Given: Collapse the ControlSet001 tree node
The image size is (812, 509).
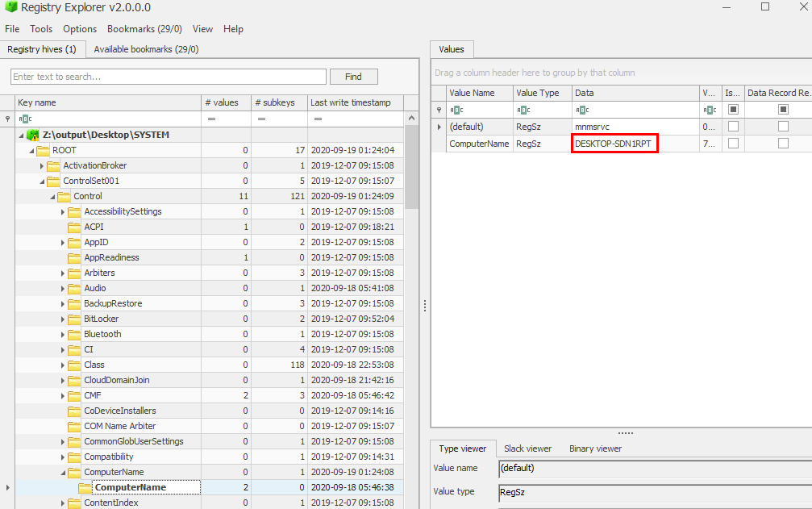Looking at the screenshot, I should (x=42, y=181).
